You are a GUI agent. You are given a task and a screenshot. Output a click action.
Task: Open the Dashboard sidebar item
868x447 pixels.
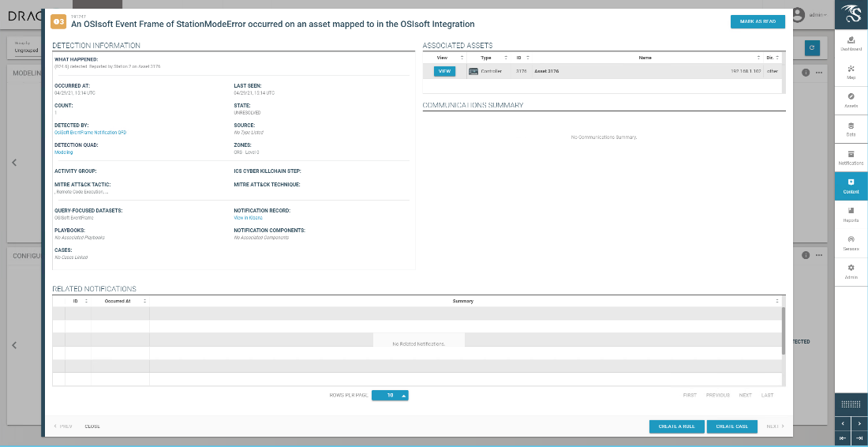tap(851, 43)
